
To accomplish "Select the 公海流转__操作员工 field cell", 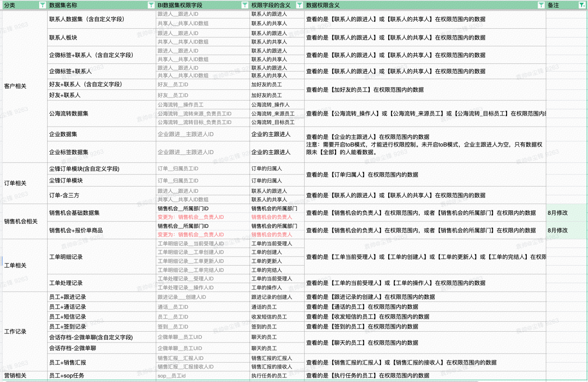I will pos(203,105).
